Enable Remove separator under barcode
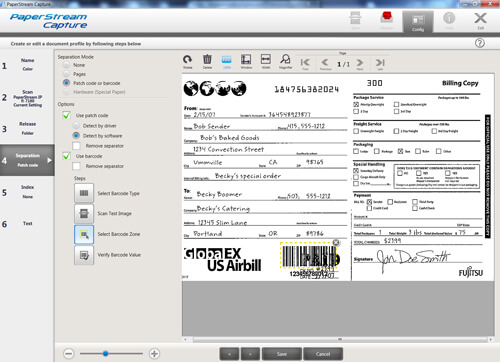 pos(76,166)
